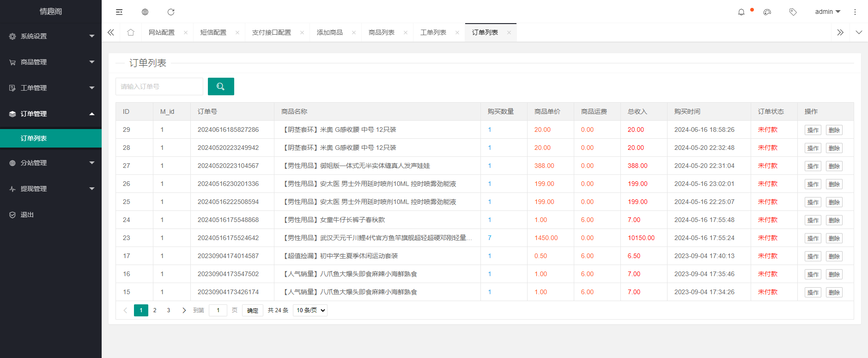This screenshot has height=358, width=868.
Task: Click the refresh icon in the header
Action: (171, 12)
